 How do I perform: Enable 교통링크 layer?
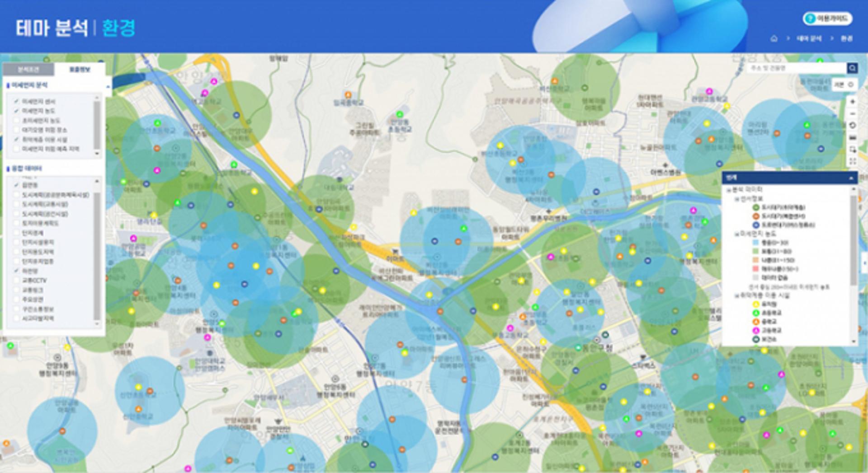point(17,290)
